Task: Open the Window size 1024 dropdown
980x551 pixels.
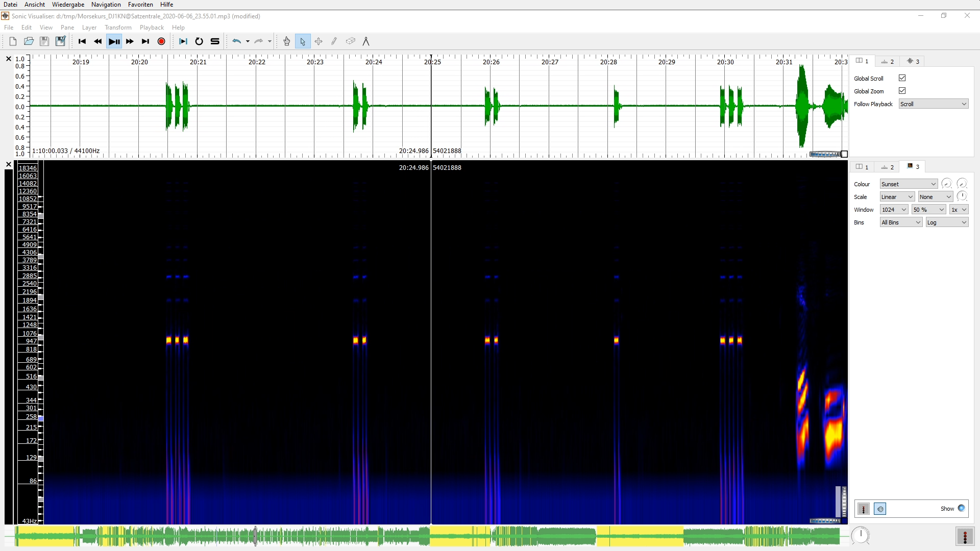Action: pos(894,210)
